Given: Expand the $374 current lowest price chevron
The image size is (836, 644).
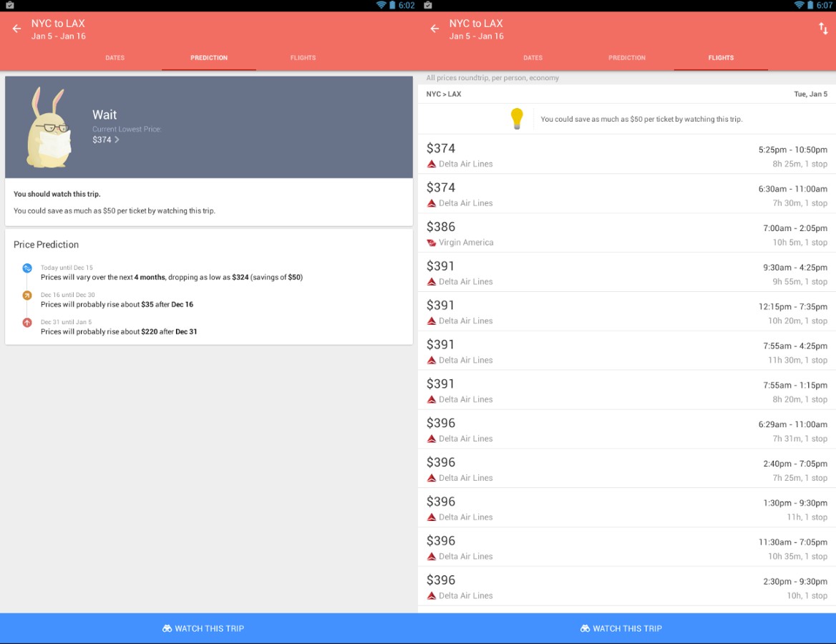Looking at the screenshot, I should tap(117, 140).
